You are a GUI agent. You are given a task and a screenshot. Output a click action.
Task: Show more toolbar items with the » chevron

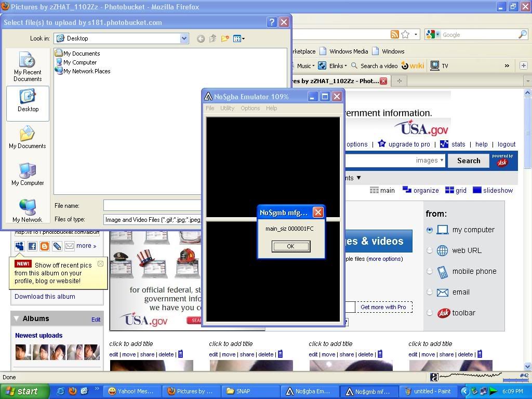[507, 66]
